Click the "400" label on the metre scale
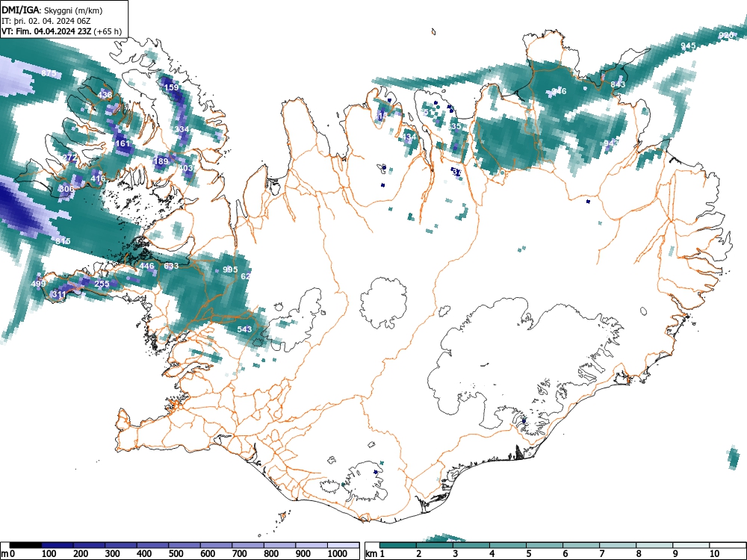747x560 pixels. tap(144, 554)
